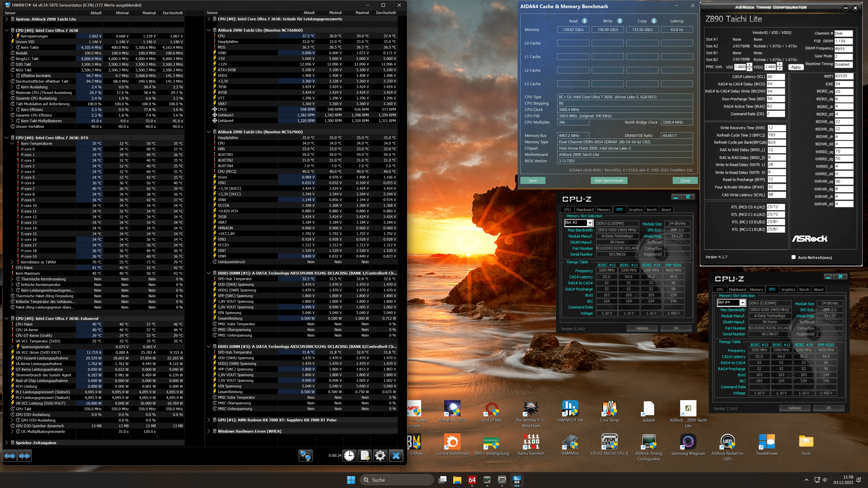Collapse the CPU DTS sensor group
Screen dimensions: 868x488
tap(6, 138)
